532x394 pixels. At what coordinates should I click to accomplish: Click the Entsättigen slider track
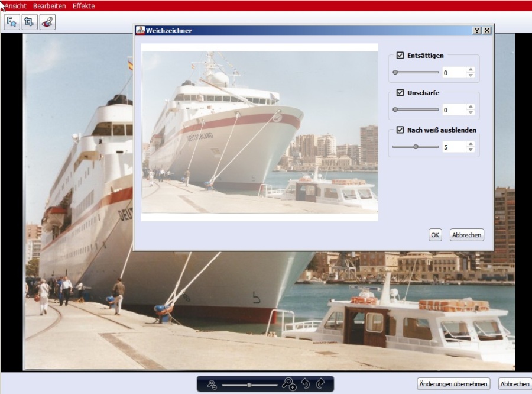(416, 72)
